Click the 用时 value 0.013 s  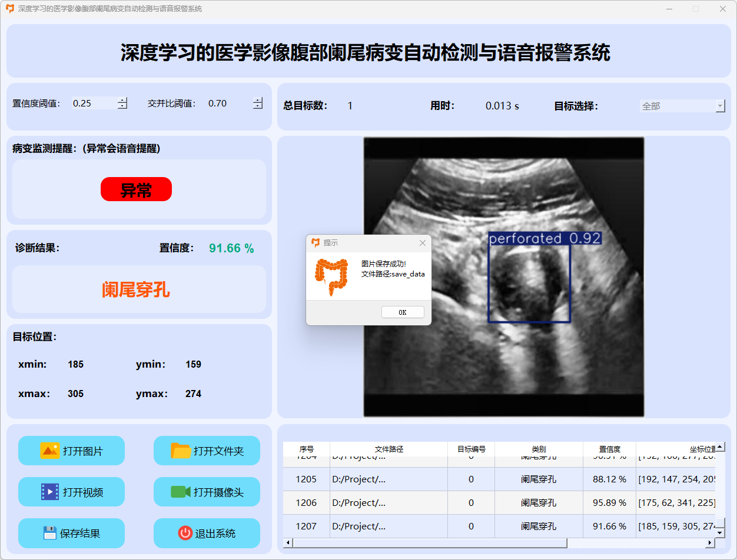point(502,106)
